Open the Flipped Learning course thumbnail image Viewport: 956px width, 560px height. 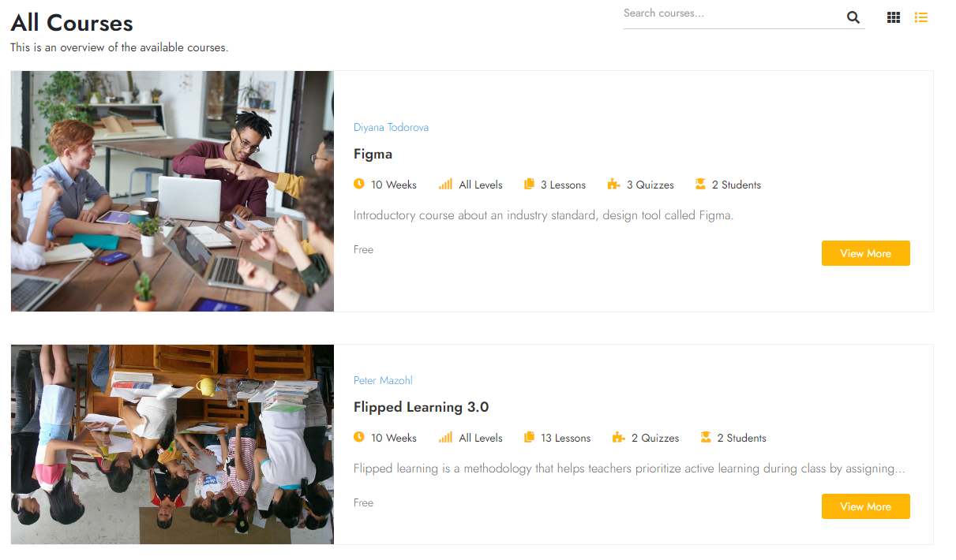[x=172, y=444]
